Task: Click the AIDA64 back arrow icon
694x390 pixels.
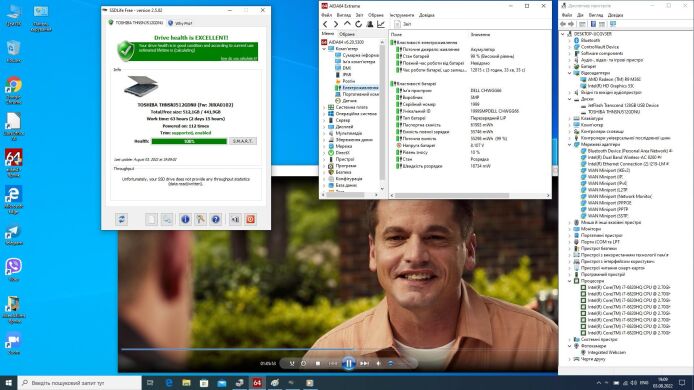Action: click(x=325, y=24)
